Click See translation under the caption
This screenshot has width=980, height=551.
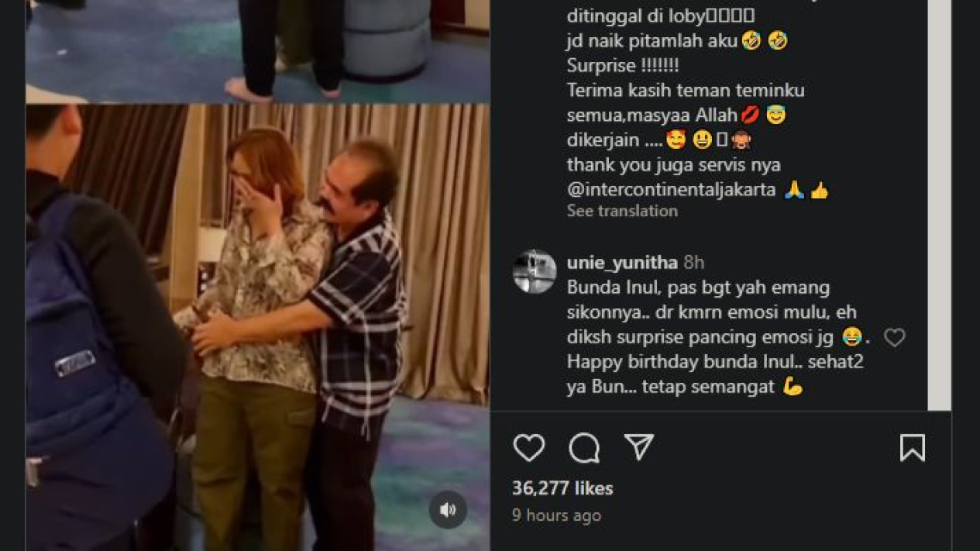622,211
